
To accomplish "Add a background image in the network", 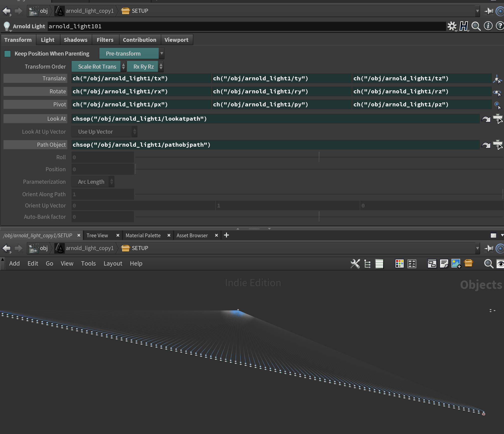I will point(456,264).
